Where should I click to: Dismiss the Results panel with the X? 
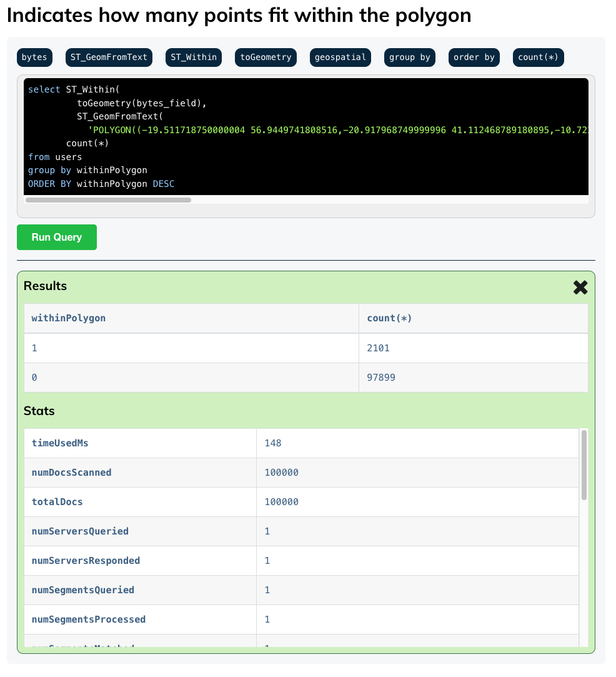click(x=580, y=288)
